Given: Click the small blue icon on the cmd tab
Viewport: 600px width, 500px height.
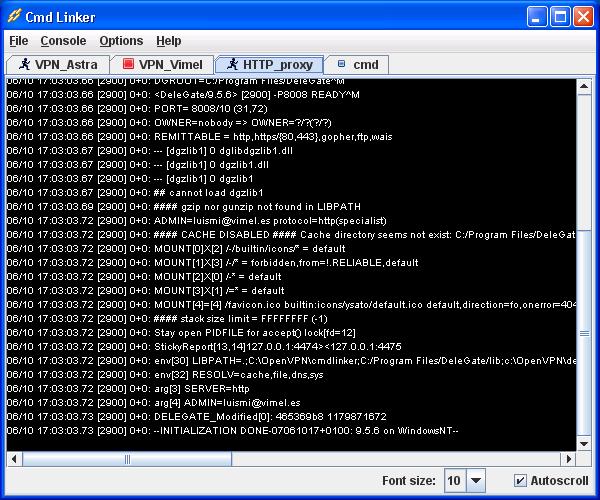Looking at the screenshot, I should (341, 64).
